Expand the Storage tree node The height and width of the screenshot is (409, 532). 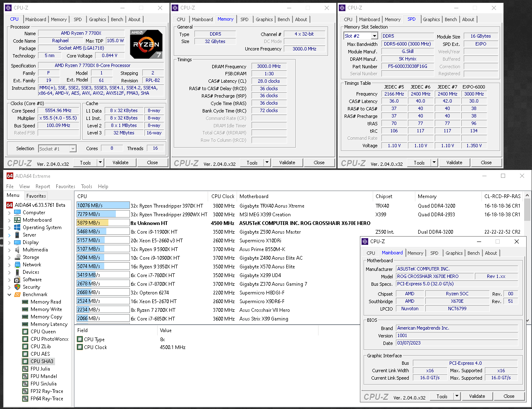10,257
